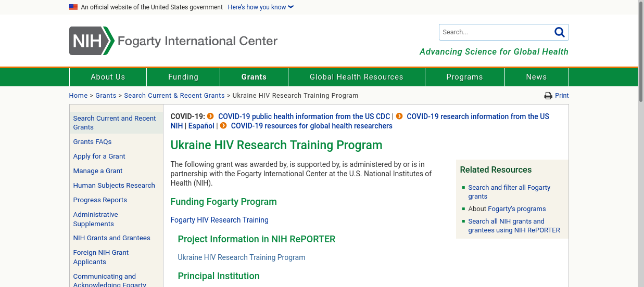Expand "Here's how you know" disclosure
The height and width of the screenshot is (287, 644).
pos(261,7)
